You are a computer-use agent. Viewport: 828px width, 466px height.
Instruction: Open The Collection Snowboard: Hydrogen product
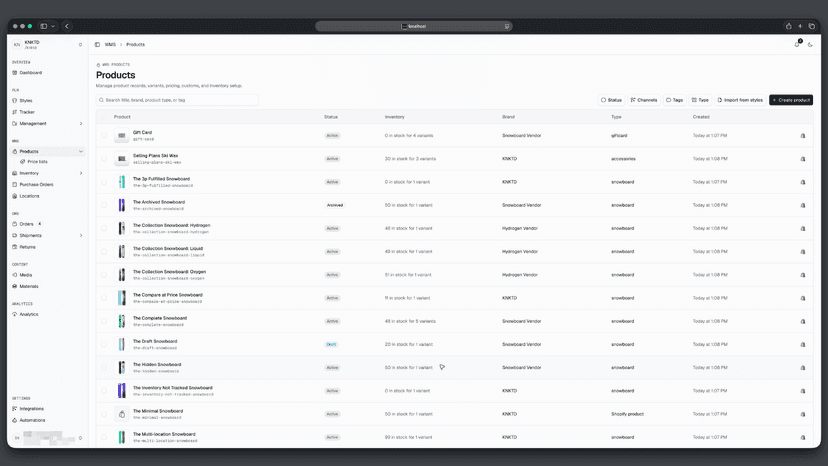tap(171, 226)
